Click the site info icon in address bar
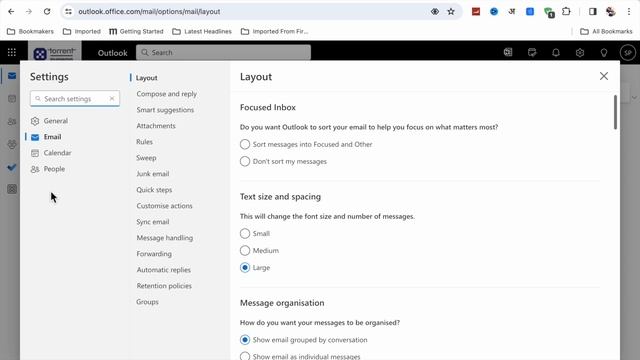Screen dimensions: 640x360 [68, 11]
